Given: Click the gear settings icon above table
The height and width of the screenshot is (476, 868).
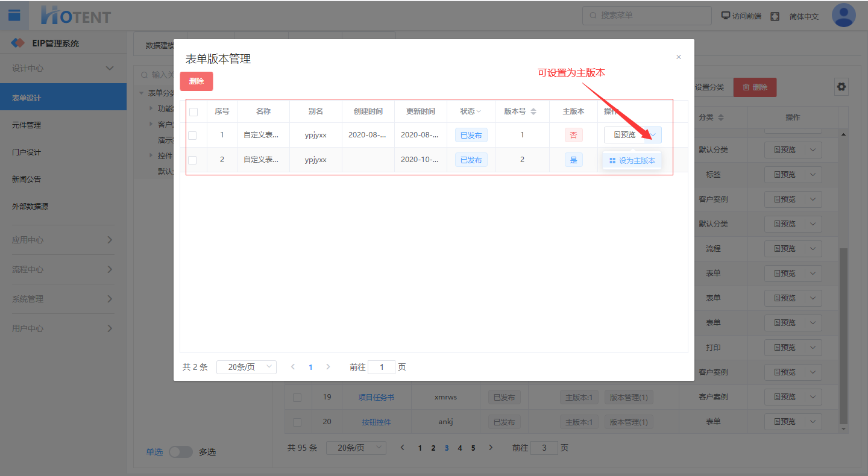Looking at the screenshot, I should pyautogui.click(x=841, y=87).
